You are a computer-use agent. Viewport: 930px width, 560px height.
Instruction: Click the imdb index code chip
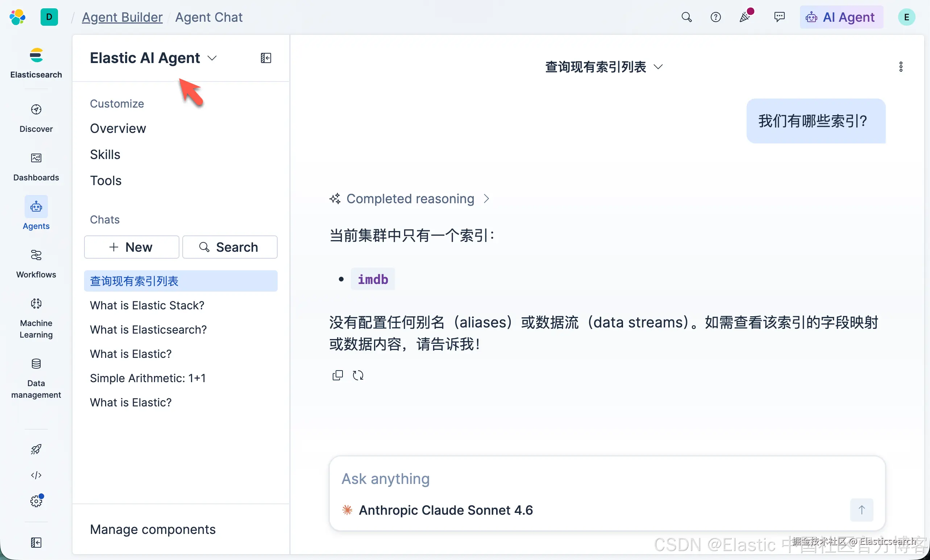[x=373, y=279]
